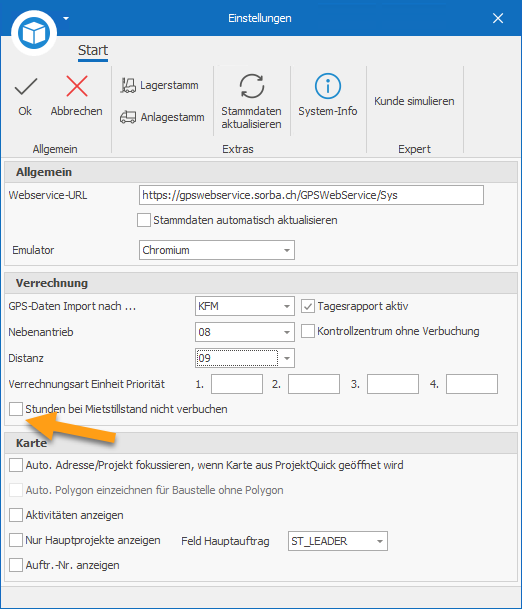Open Anlagestamm truck icon

(128, 117)
